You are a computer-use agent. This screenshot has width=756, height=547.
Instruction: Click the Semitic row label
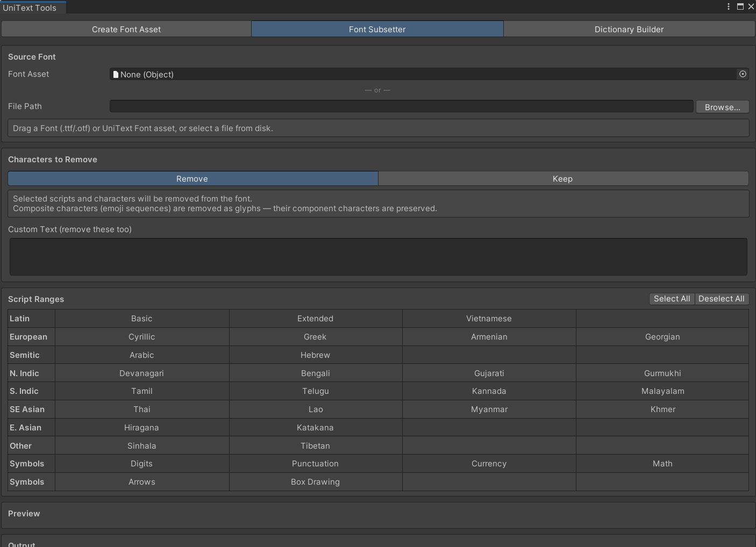(25, 355)
